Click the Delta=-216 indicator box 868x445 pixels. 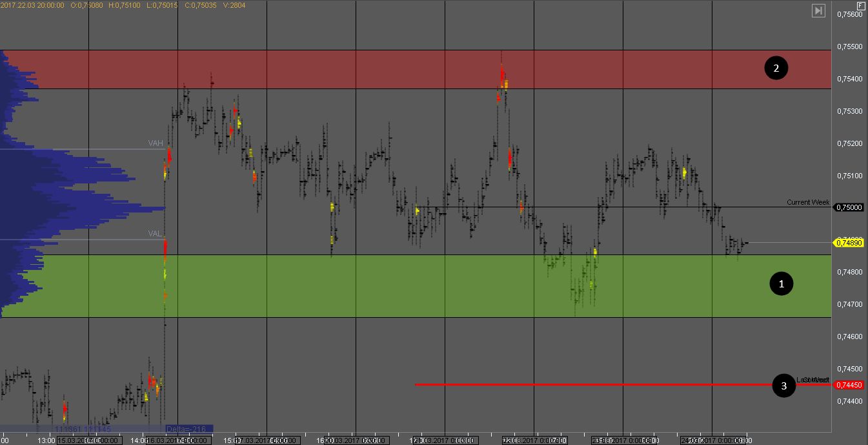point(188,429)
